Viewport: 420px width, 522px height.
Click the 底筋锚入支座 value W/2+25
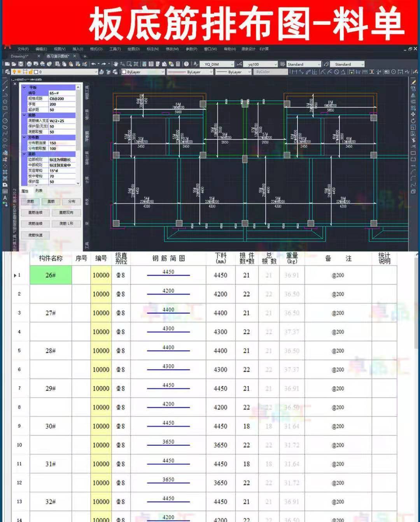[62, 121]
